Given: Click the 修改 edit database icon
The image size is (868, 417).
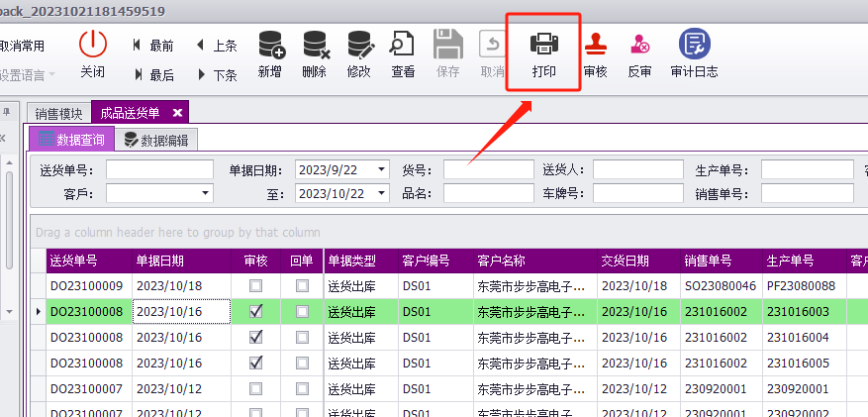Looking at the screenshot, I should tap(360, 45).
